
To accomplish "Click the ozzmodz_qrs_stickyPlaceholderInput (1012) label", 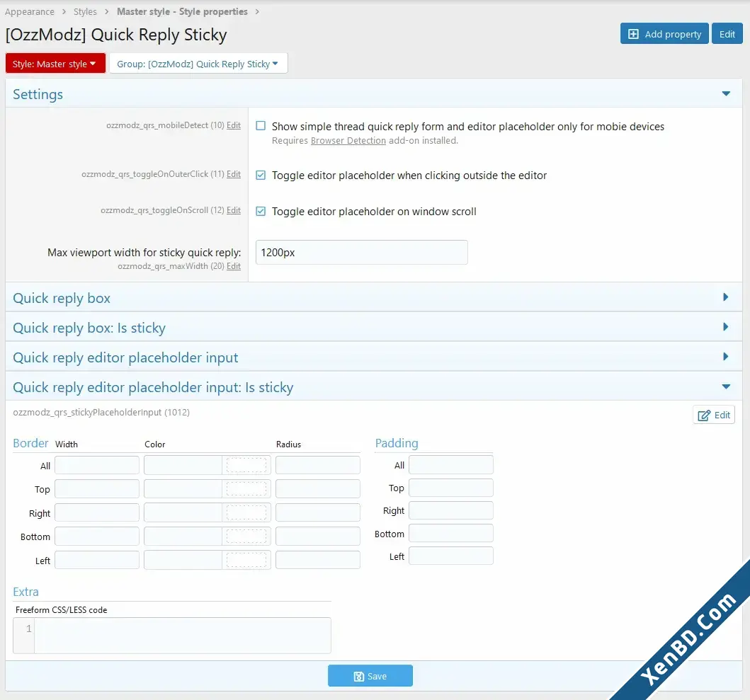I will point(101,412).
